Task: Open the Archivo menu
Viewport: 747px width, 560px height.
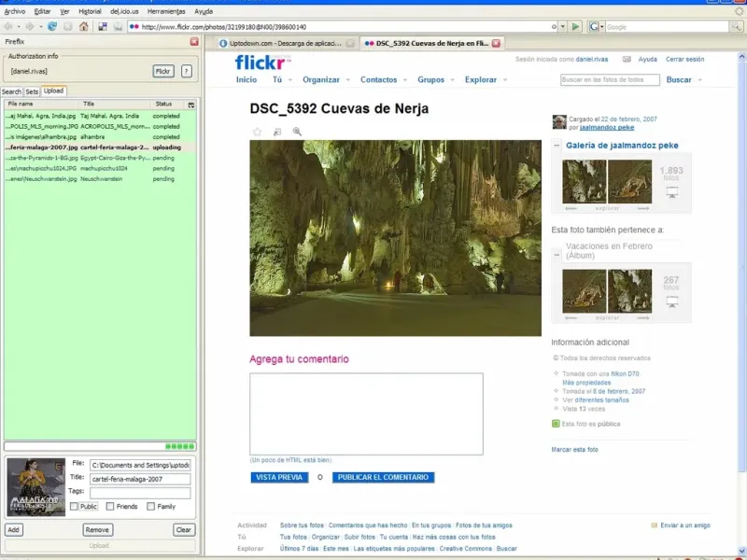Action: [14, 11]
